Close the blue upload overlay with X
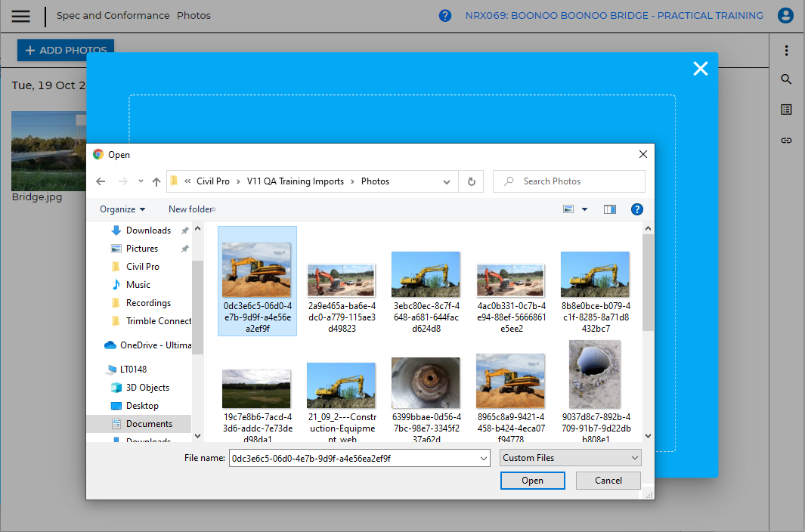 pos(701,69)
